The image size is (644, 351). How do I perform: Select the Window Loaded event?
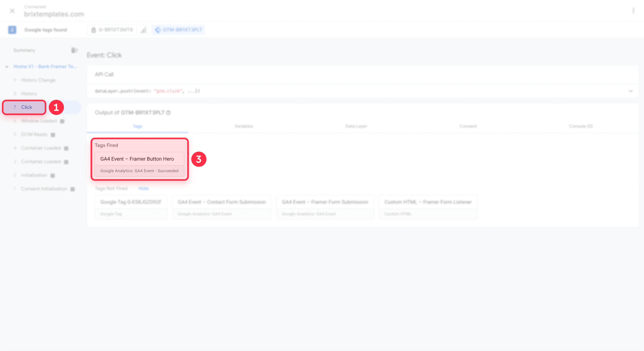click(39, 121)
